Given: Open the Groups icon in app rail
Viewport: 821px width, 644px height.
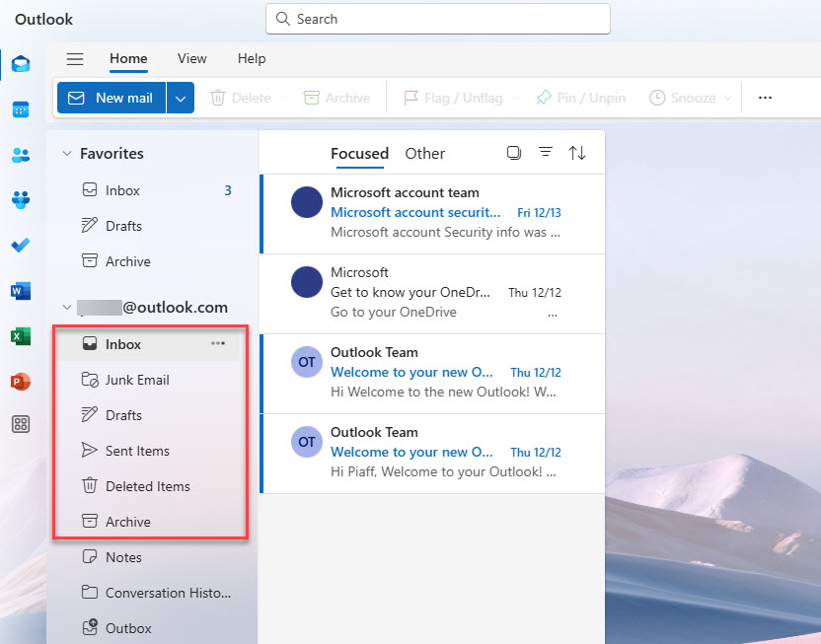Looking at the screenshot, I should pyautogui.click(x=21, y=200).
